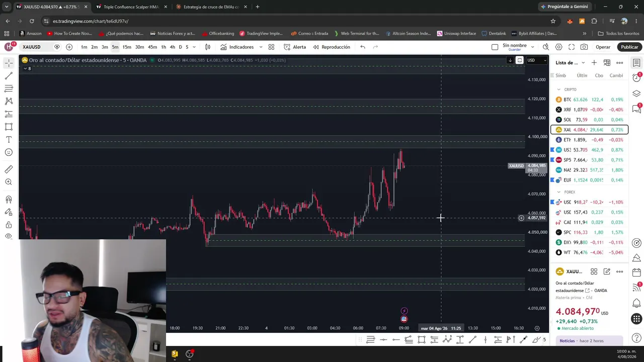The width and height of the screenshot is (644, 362).
Task: Switch to the Triple Confluence Scalper browser tab
Action: pyautogui.click(x=131, y=7)
